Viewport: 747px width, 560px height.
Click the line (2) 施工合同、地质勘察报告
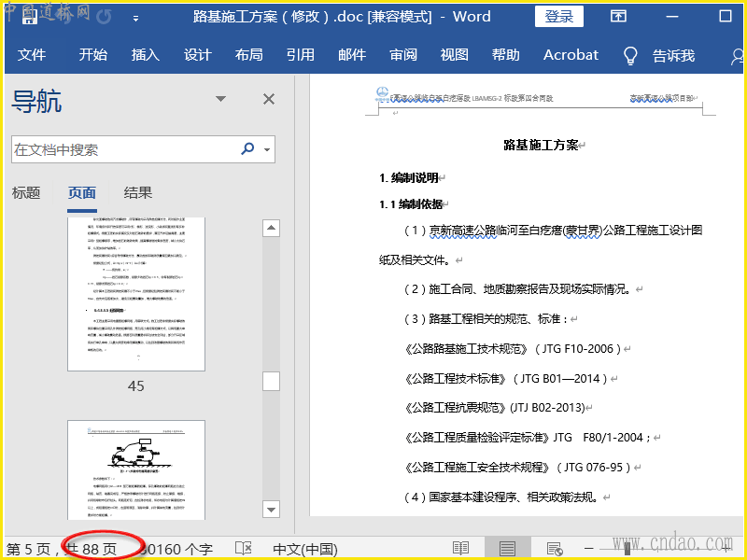pyautogui.click(x=518, y=289)
